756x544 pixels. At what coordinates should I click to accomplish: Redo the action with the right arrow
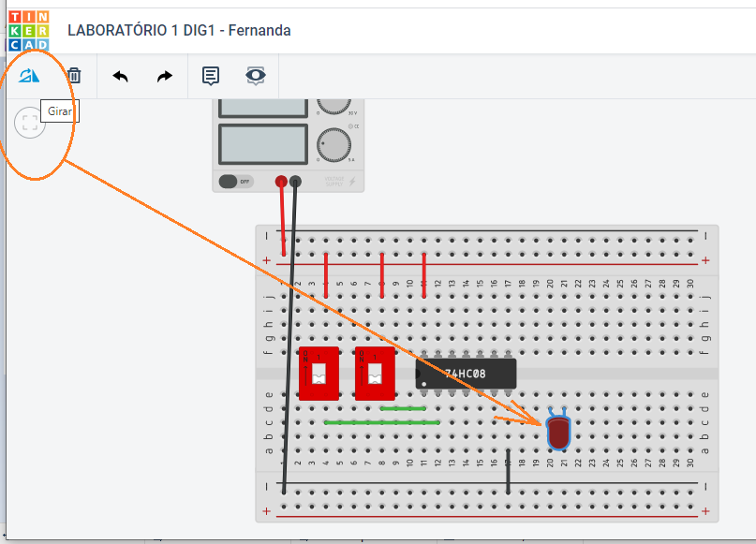[165, 76]
